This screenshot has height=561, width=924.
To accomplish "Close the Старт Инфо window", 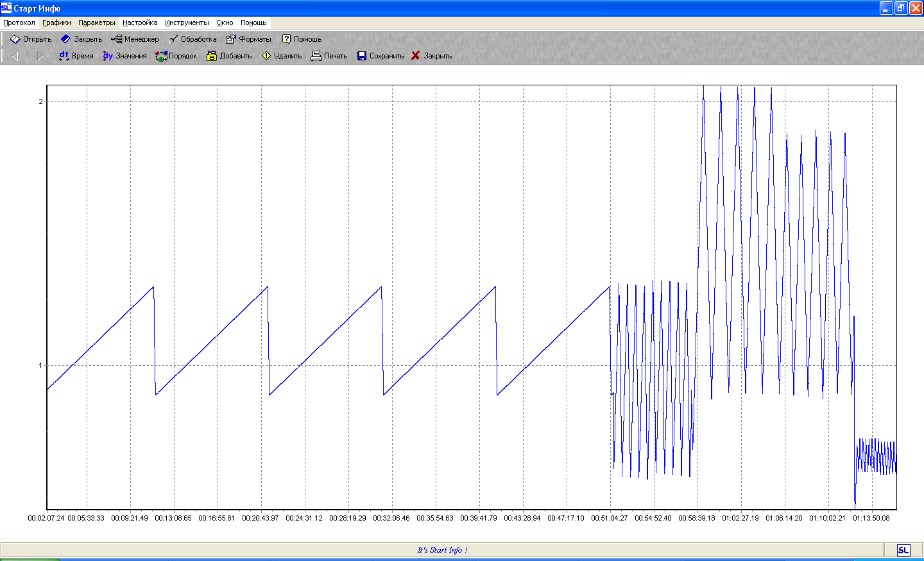I will click(916, 8).
